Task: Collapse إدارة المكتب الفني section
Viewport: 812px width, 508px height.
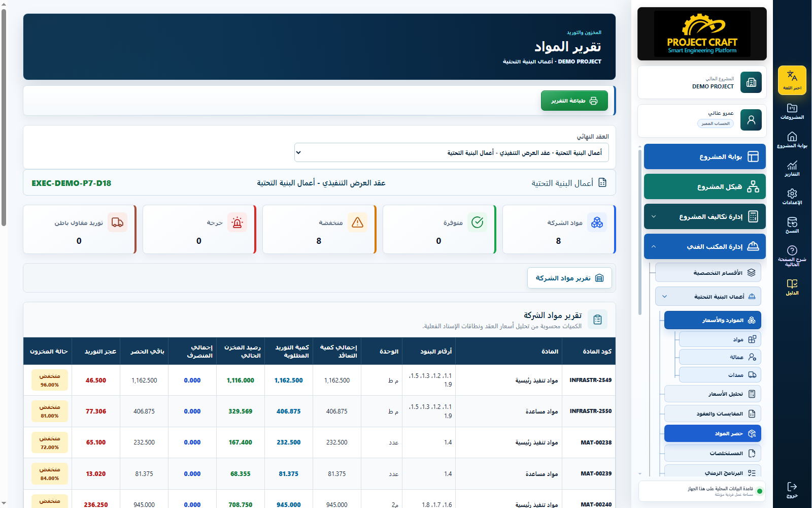Action: [705, 247]
